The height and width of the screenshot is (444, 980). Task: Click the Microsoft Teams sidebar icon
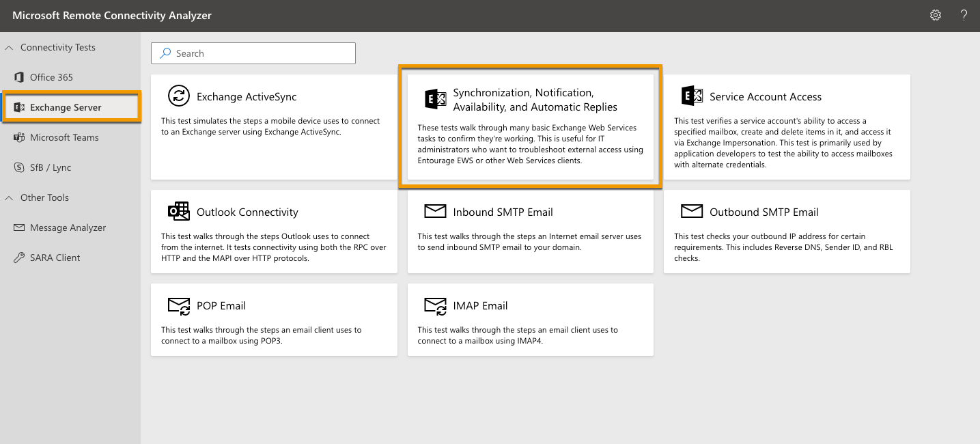click(19, 137)
